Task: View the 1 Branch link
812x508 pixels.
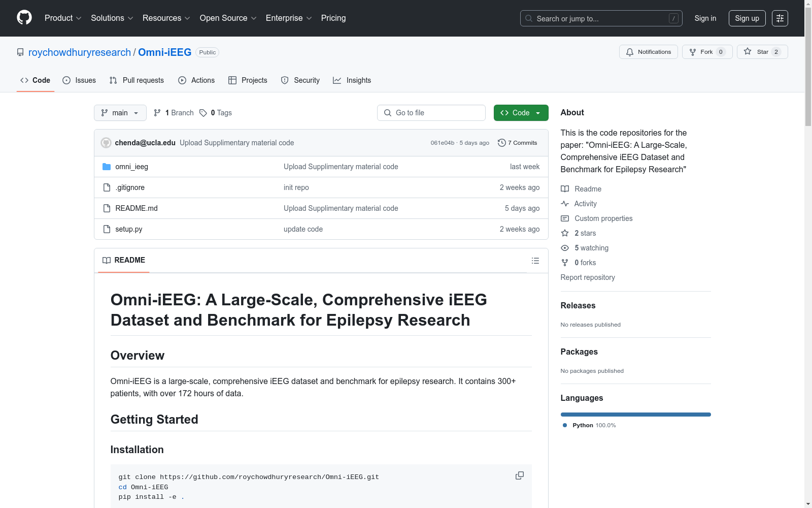Action: click(174, 113)
